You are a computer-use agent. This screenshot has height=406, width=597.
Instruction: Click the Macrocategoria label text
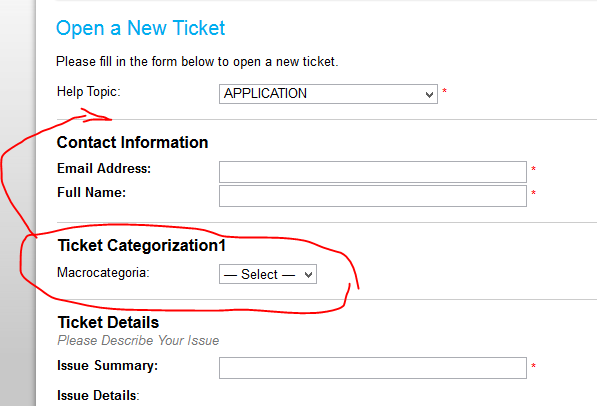pyautogui.click(x=103, y=273)
